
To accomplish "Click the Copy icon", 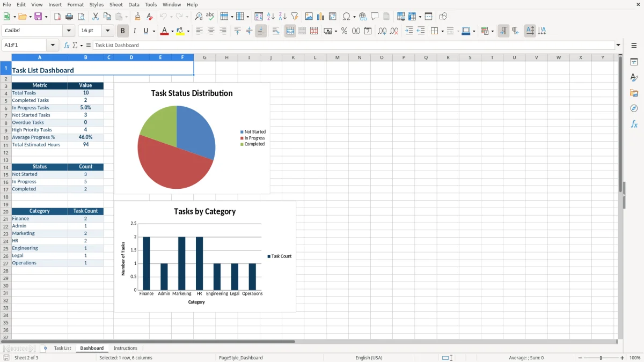I will (x=107, y=17).
